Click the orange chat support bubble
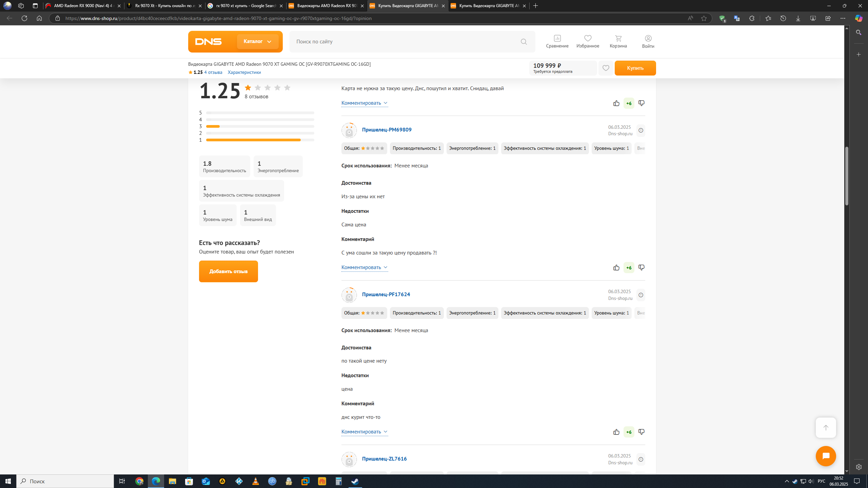This screenshot has width=868, height=488. click(x=826, y=456)
